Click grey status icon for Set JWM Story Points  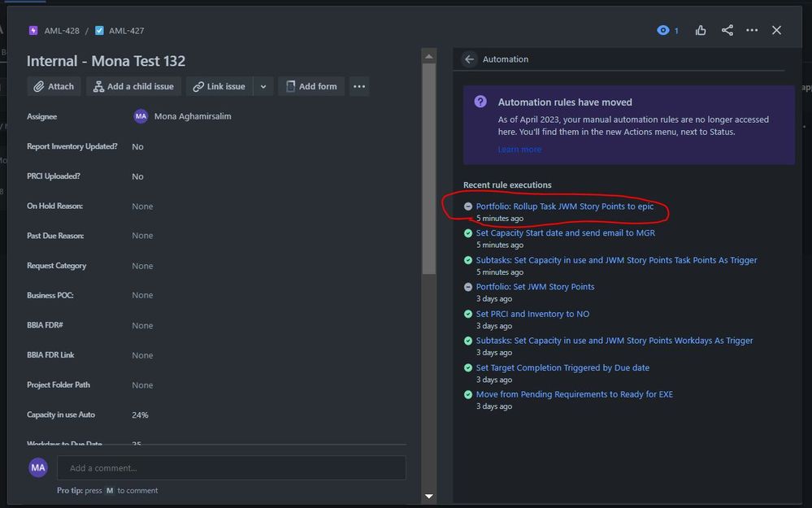pos(468,287)
